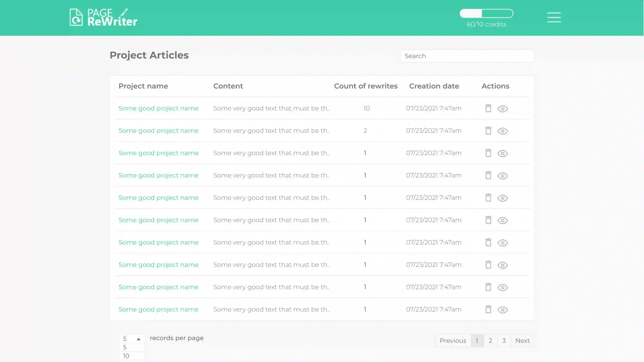Screen dimensions: 644x362
Task: Delete the third article row
Action: click(x=488, y=153)
